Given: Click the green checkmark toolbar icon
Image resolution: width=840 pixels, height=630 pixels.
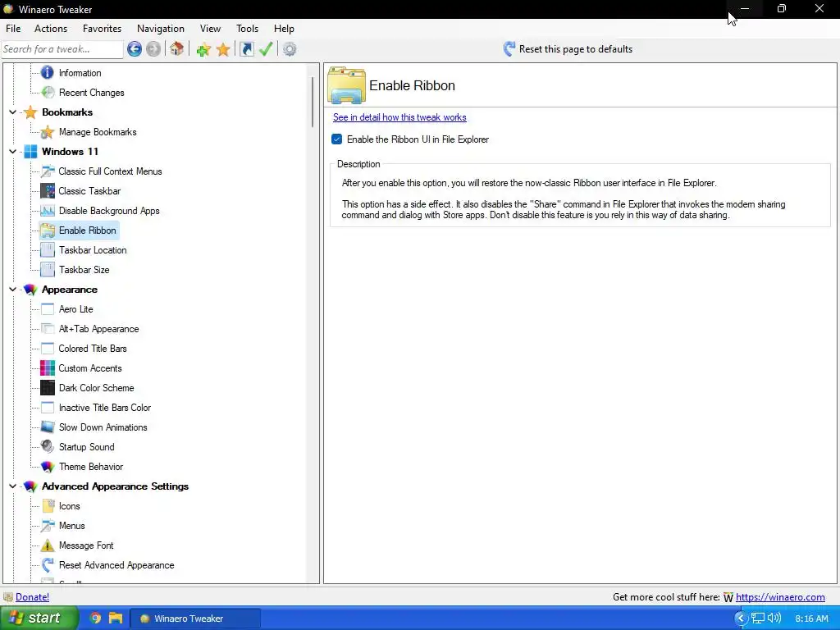Looking at the screenshot, I should coord(266,49).
